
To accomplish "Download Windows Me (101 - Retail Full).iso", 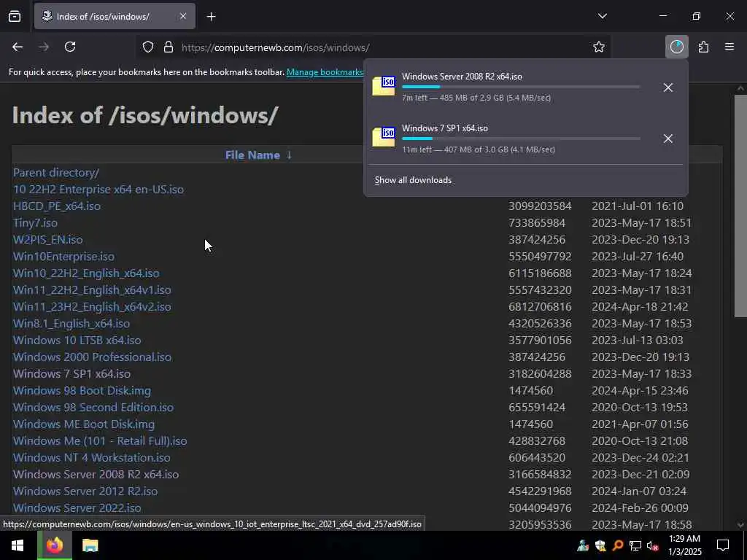I will (x=100, y=441).
